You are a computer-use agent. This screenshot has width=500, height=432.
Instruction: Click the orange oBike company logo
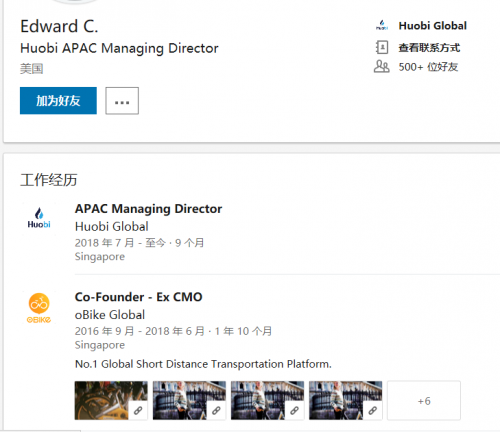pos(39,308)
